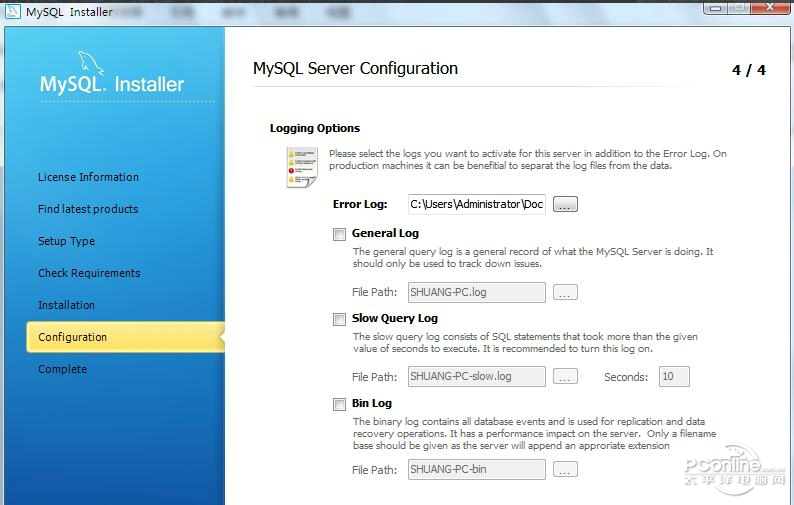Click the SHUANG-PC.log file path field
Image resolution: width=794 pixels, height=505 pixels.
477,292
